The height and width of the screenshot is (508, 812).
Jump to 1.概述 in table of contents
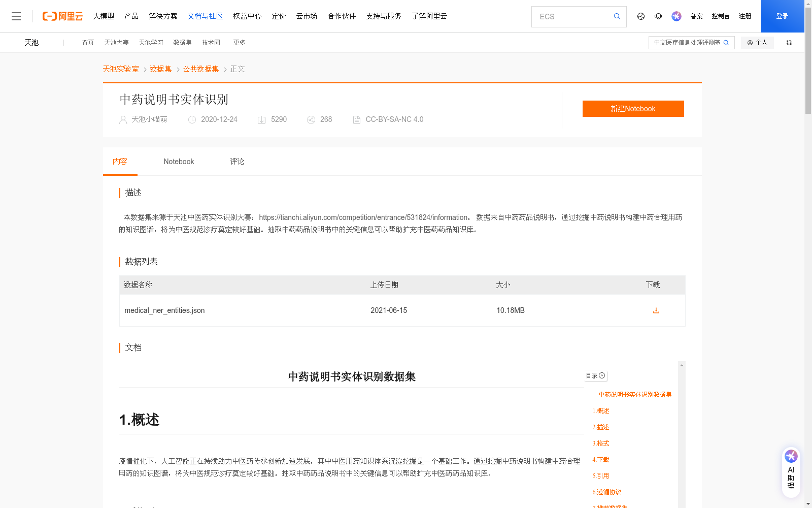click(x=601, y=411)
